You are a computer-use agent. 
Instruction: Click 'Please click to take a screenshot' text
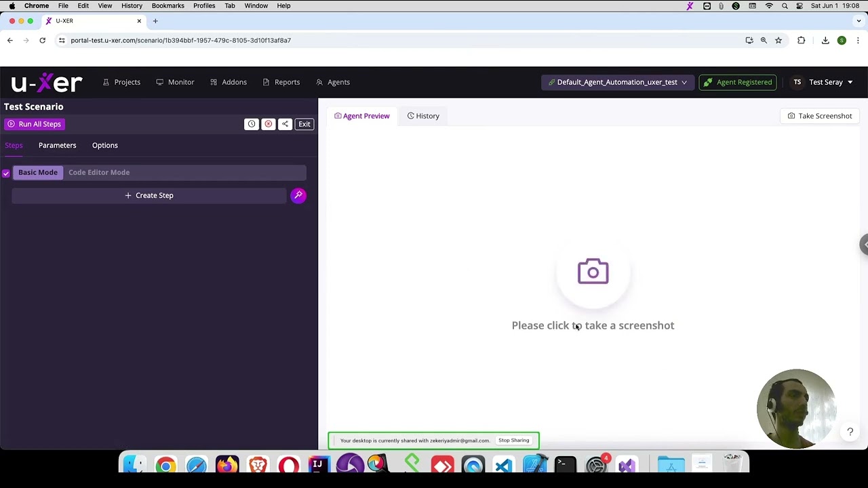[593, 325]
